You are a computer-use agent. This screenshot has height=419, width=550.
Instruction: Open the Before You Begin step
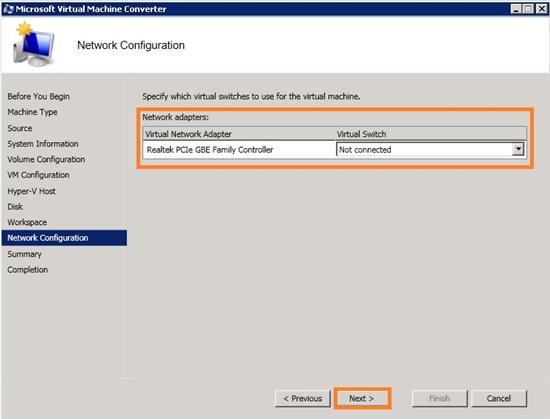(39, 96)
